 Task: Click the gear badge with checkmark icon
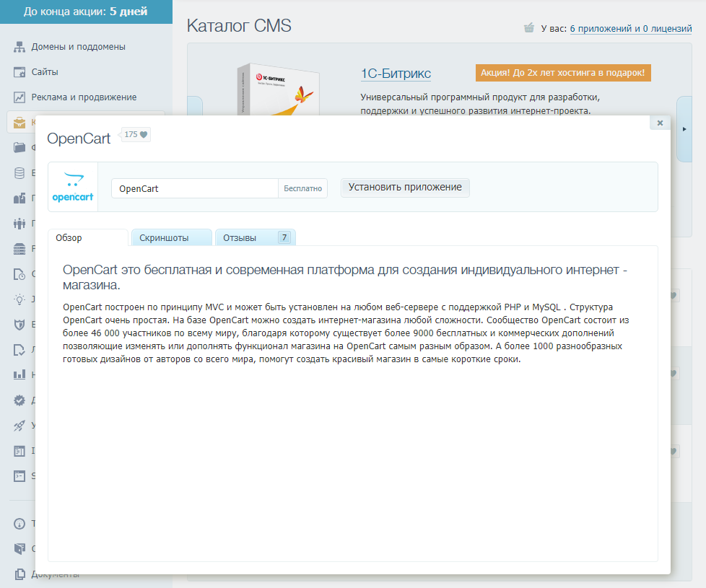[x=19, y=400]
